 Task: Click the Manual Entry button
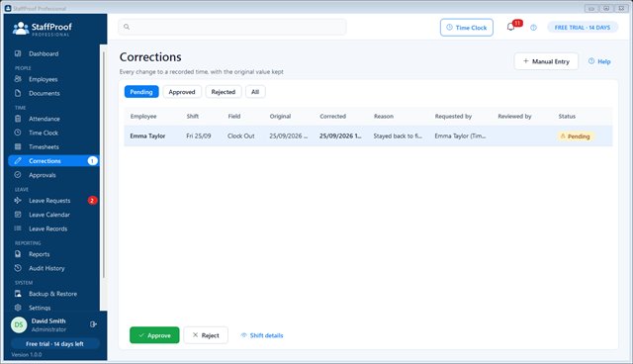pyautogui.click(x=546, y=61)
